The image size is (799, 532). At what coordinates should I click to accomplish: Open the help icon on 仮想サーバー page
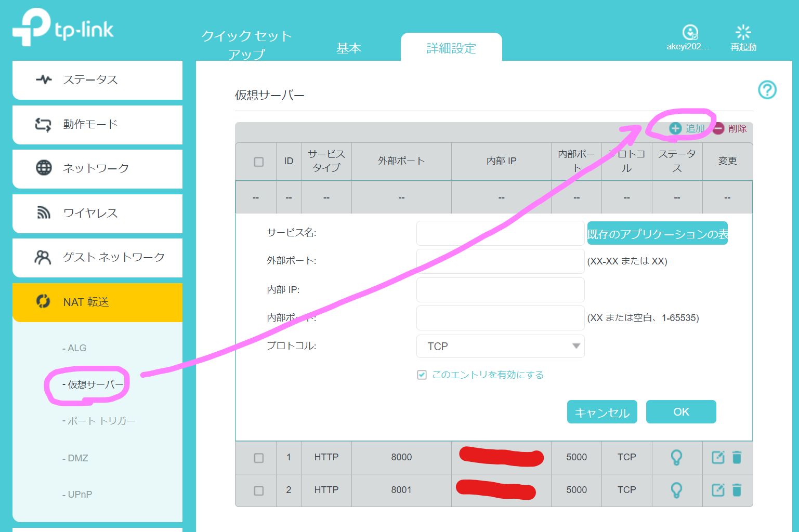(x=768, y=90)
